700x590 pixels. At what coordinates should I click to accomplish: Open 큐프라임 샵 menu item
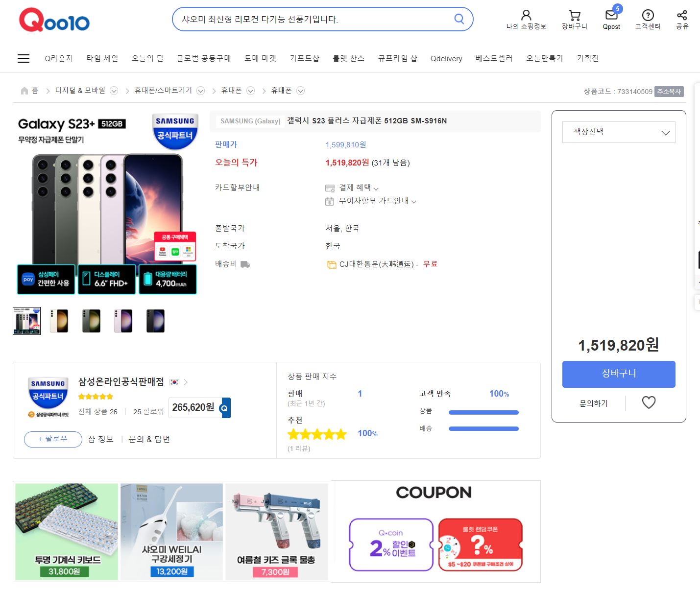point(398,58)
